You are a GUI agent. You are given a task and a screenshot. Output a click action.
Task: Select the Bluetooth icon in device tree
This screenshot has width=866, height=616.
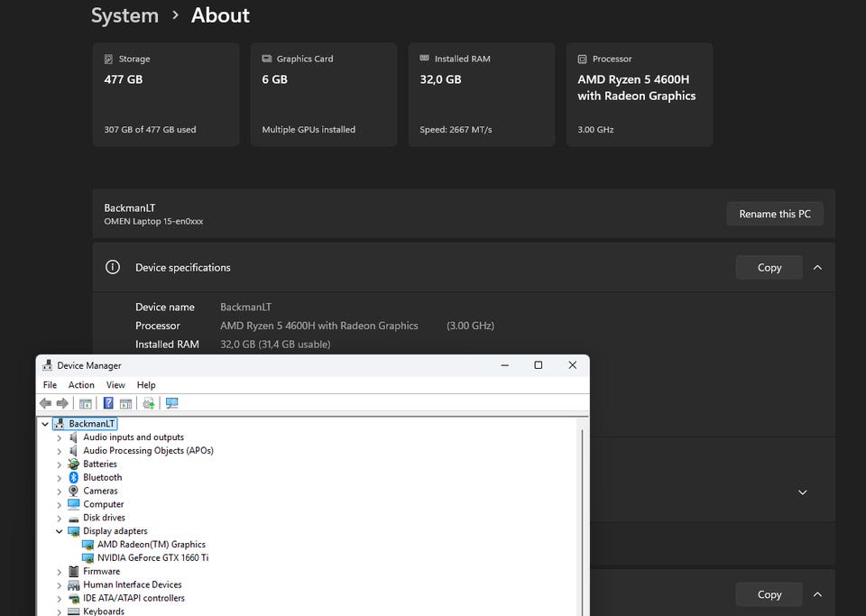pos(74,477)
